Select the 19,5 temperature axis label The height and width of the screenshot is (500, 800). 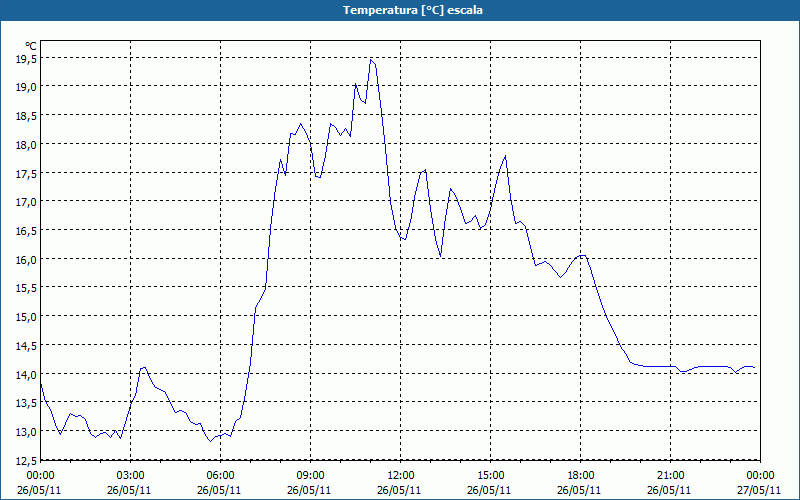(27, 59)
